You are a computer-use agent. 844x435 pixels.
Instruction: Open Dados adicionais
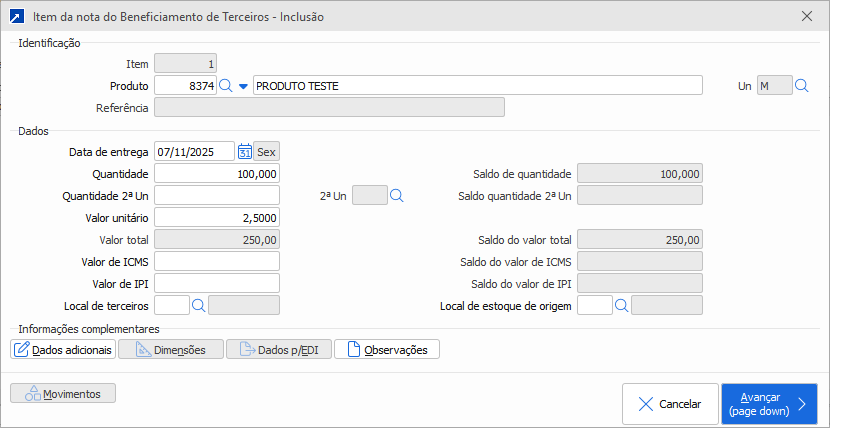pos(62,350)
